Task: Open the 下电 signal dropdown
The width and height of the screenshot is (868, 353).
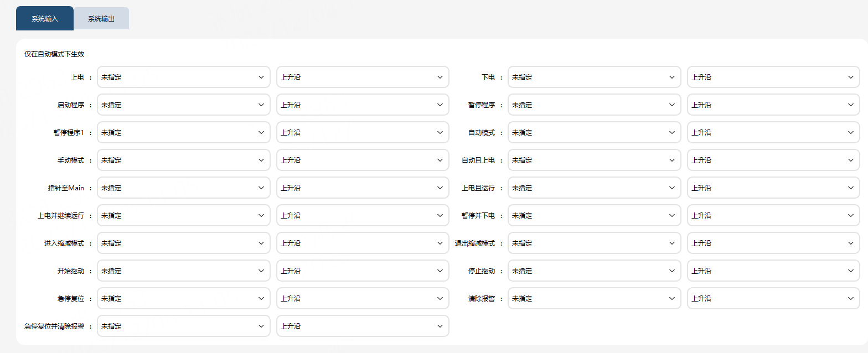Action: pos(595,77)
